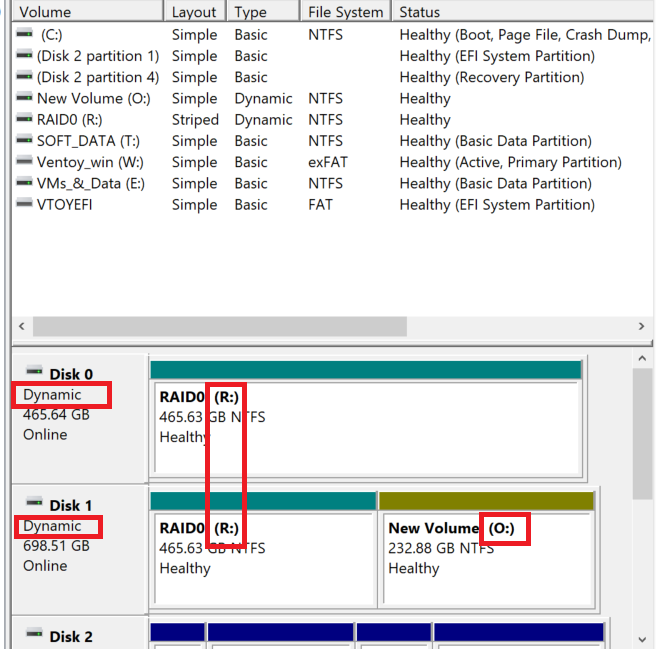Select the Ventoy_win (W:) volume name
Viewport: 656px width, 649px height.
pyautogui.click(x=90, y=162)
